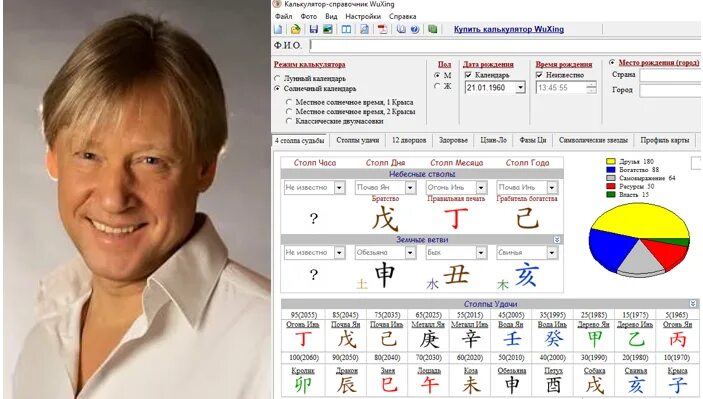This screenshot has height=399, width=703.
Task: Open the hour pillar earthly branch dropdown
Action: point(339,253)
